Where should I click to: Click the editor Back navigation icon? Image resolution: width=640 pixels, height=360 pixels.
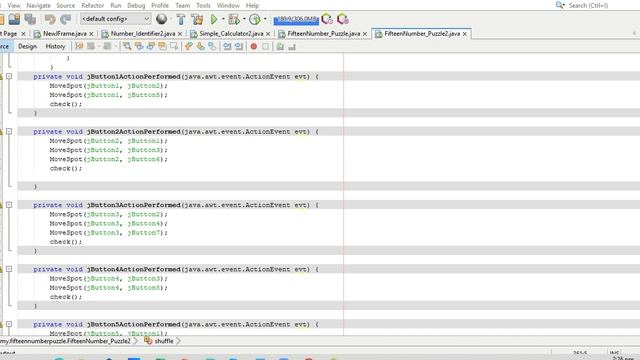(x=91, y=47)
